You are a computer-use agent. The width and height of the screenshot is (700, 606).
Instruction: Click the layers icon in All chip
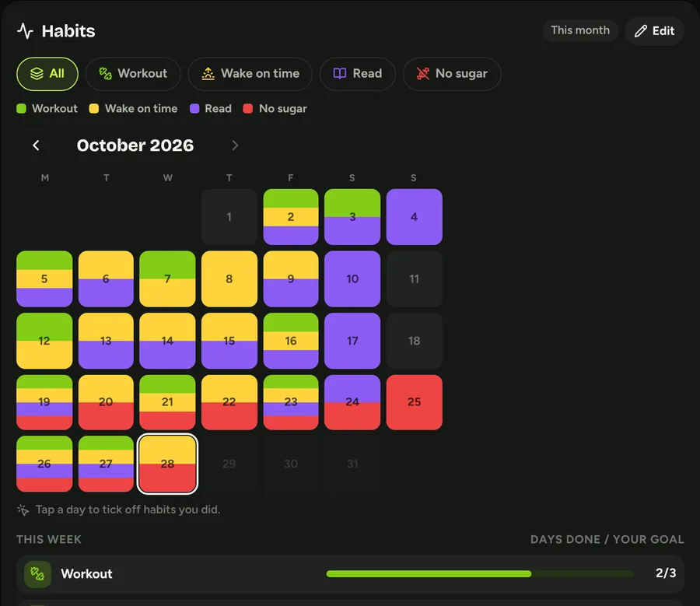(x=37, y=74)
